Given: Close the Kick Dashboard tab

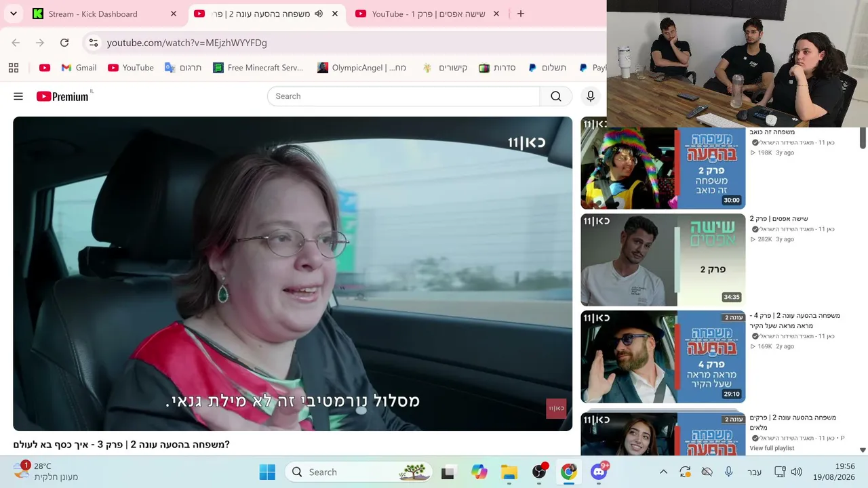Looking at the screenshot, I should click(174, 14).
